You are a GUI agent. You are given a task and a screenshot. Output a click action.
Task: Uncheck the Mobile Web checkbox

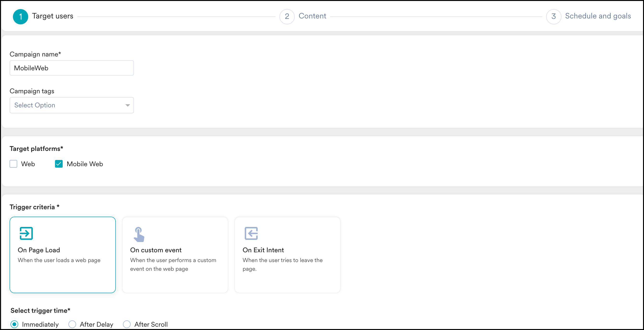coord(59,164)
